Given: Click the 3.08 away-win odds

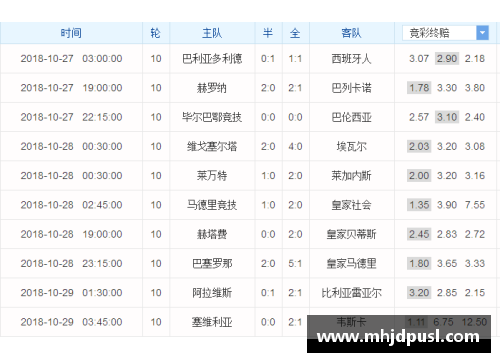Looking at the screenshot, I should click(475, 146).
